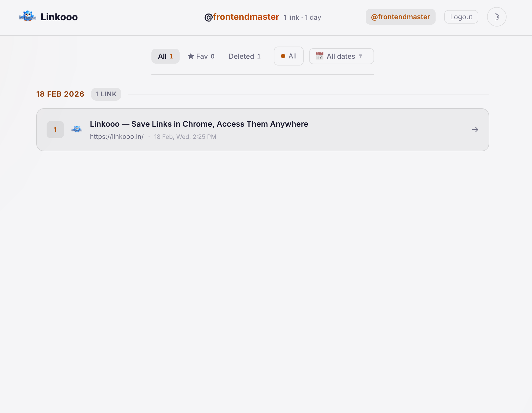Switch to the Fav tab
The width and height of the screenshot is (532, 413).
point(201,56)
